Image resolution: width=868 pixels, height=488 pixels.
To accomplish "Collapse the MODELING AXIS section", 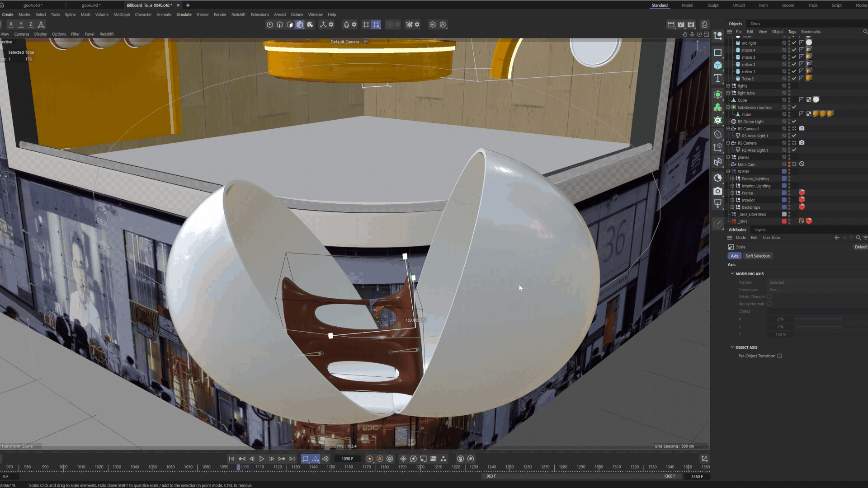I will click(x=732, y=274).
